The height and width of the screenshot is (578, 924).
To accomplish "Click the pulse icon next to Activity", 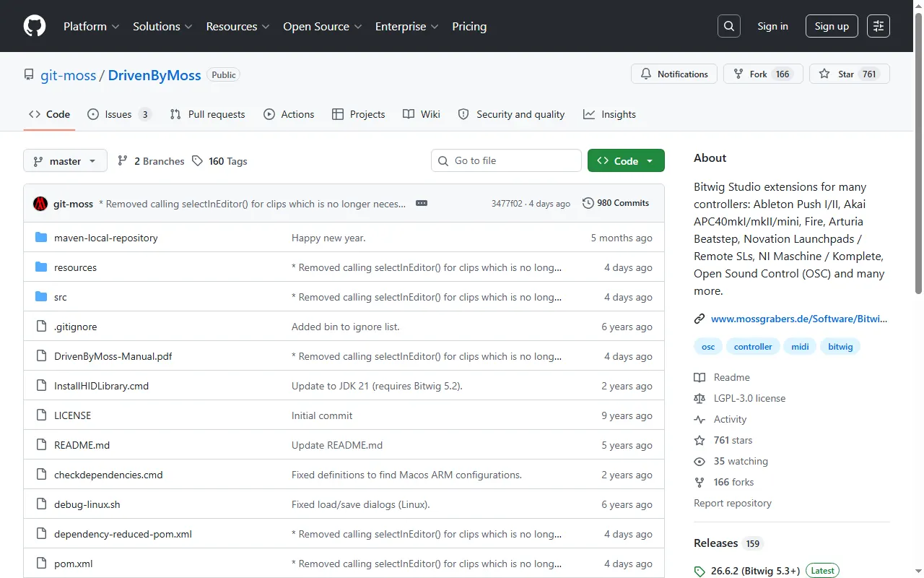I will click(699, 419).
